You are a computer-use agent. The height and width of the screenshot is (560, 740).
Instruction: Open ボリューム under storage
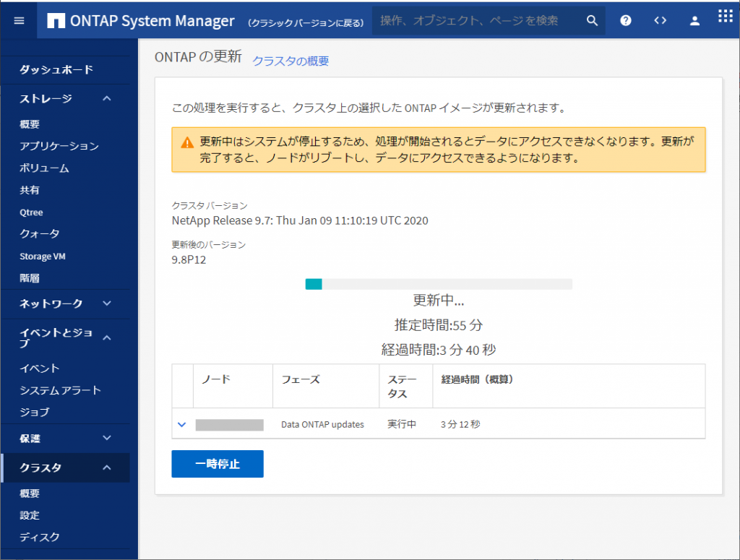(44, 168)
